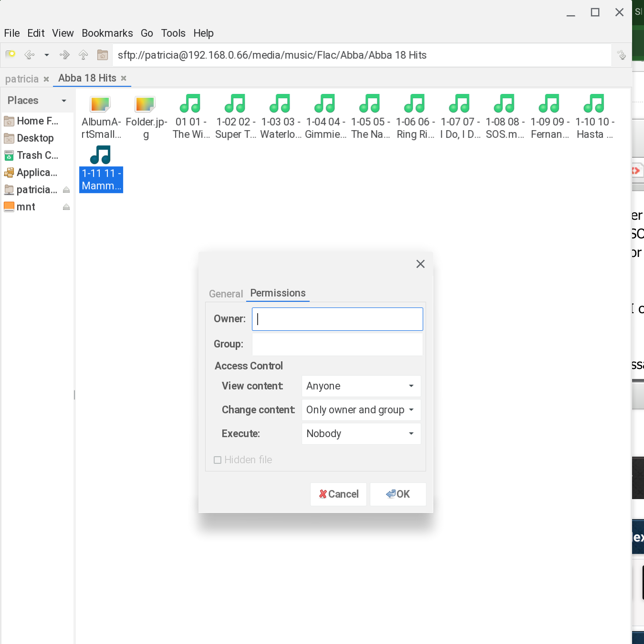Open the Go menu
Image resolution: width=644 pixels, height=644 pixels.
147,33
